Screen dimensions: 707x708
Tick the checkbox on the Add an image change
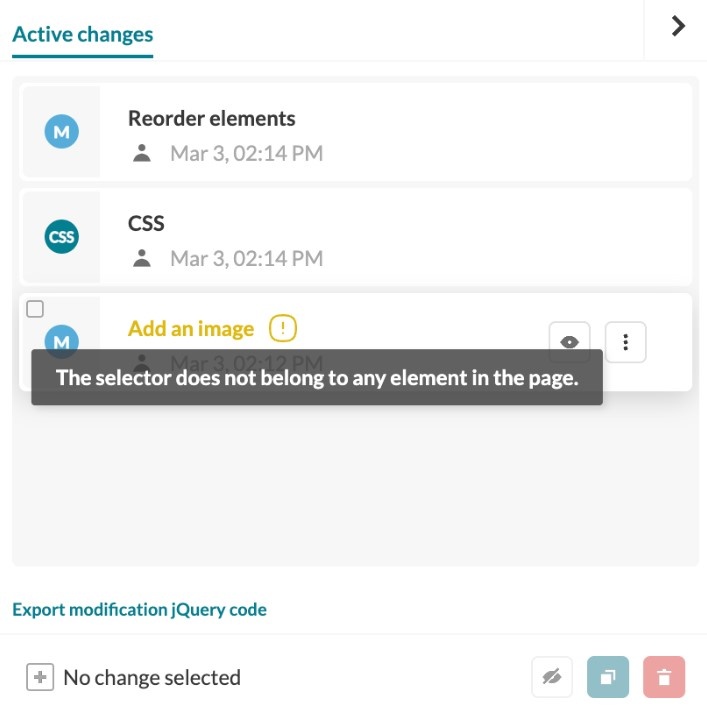click(x=35, y=309)
